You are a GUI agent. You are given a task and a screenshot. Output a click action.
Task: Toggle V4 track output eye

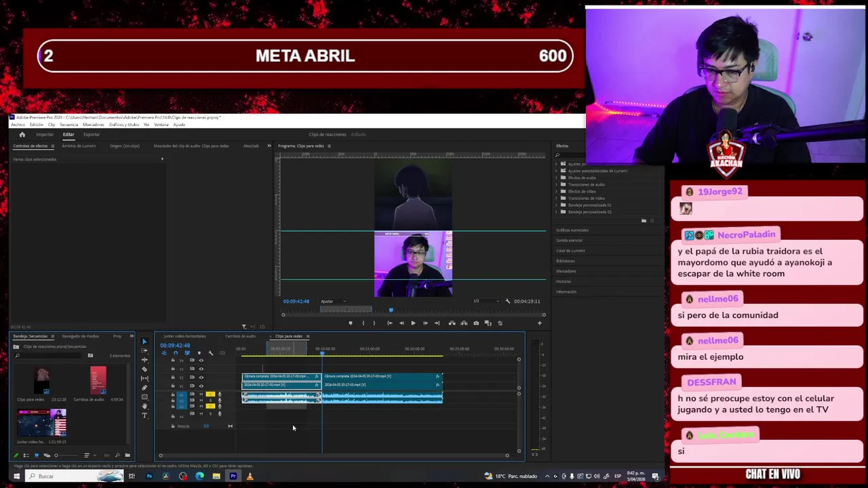click(x=201, y=361)
